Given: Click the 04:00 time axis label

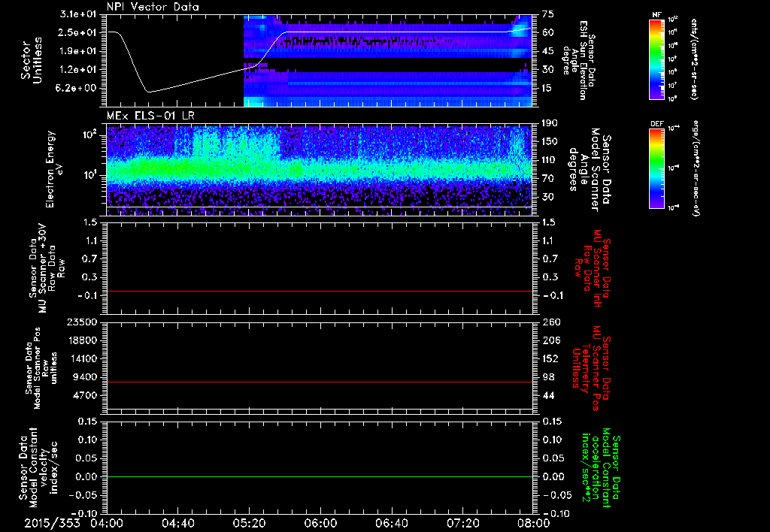Looking at the screenshot, I should coord(107,523).
